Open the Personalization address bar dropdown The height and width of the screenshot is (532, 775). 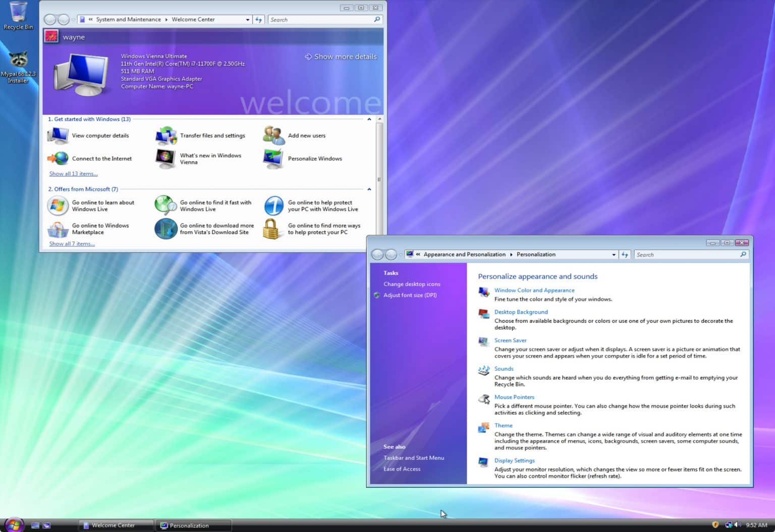(x=614, y=254)
